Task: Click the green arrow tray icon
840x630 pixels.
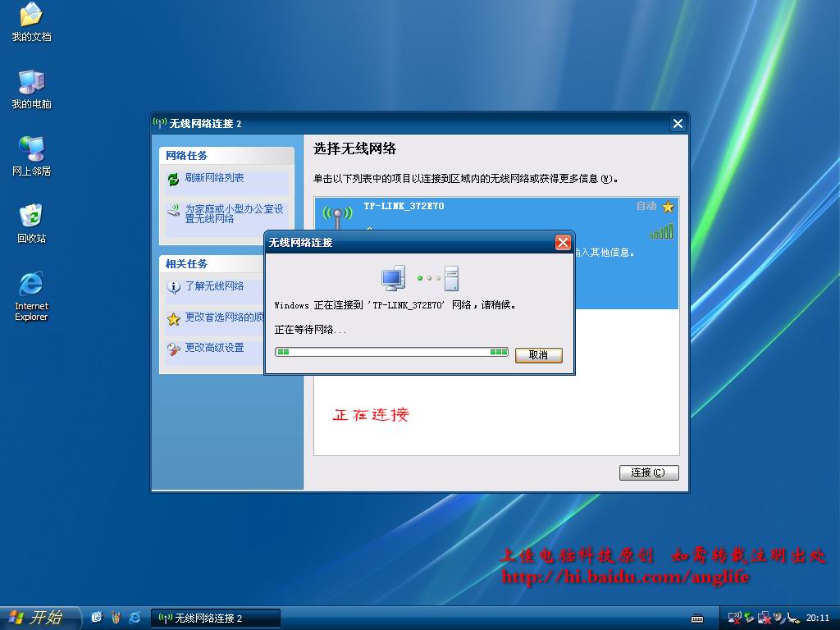Action: point(749,617)
